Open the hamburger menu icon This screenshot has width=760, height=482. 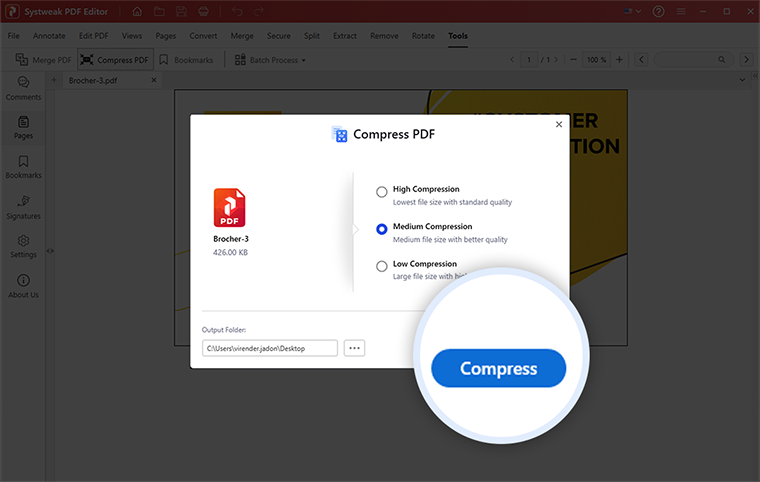(x=681, y=11)
